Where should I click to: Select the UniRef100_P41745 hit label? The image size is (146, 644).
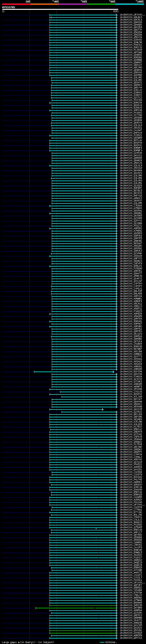(131, 480)
